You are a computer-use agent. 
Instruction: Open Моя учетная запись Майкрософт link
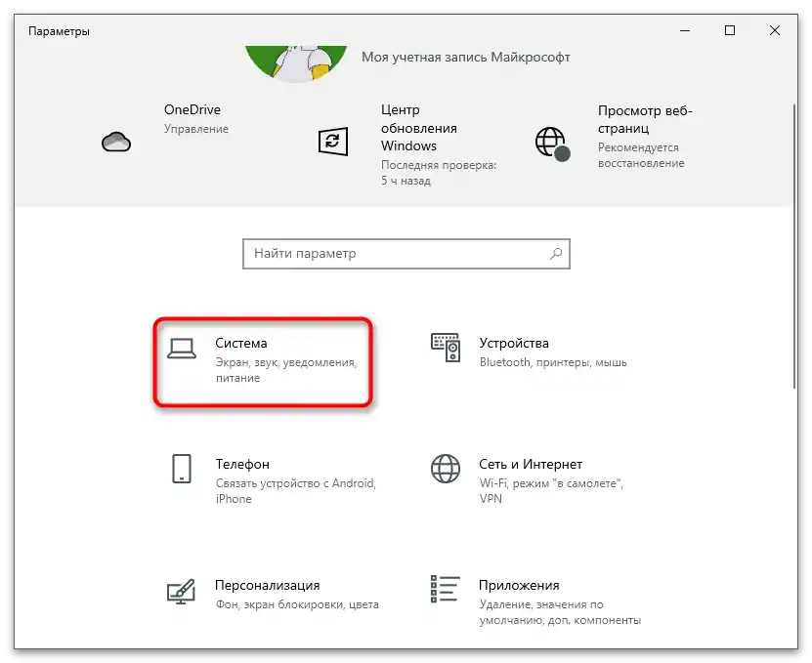pos(465,57)
